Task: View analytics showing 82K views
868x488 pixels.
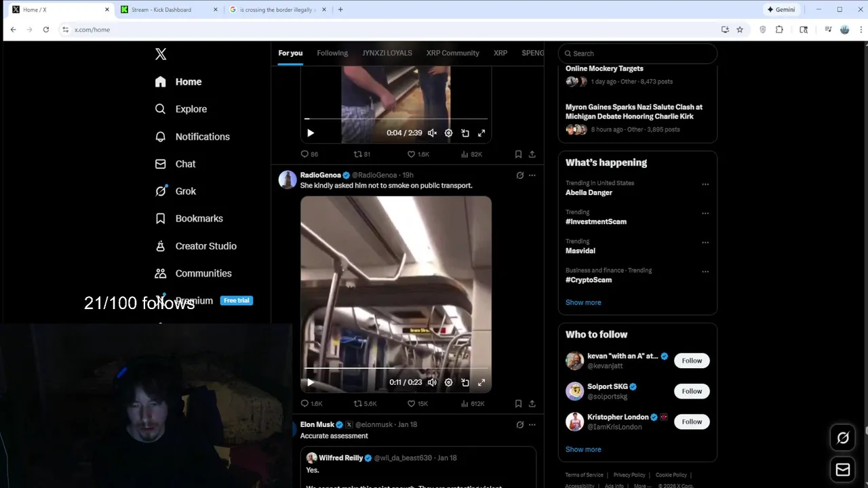Action: (471, 154)
